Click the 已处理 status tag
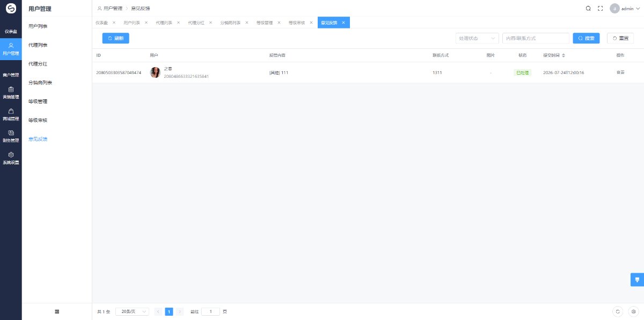Screen dimensions: 644x320 pos(522,72)
